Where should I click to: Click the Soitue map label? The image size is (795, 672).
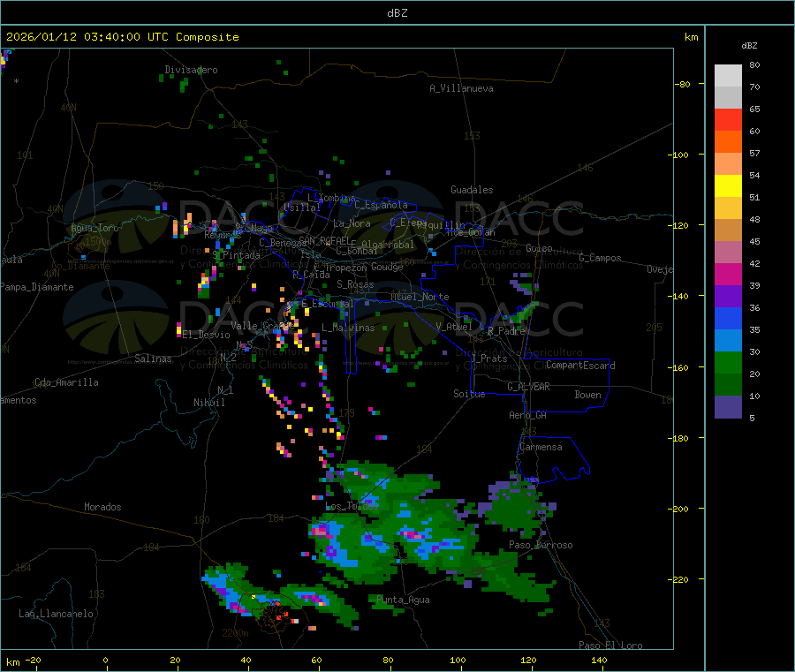(470, 394)
